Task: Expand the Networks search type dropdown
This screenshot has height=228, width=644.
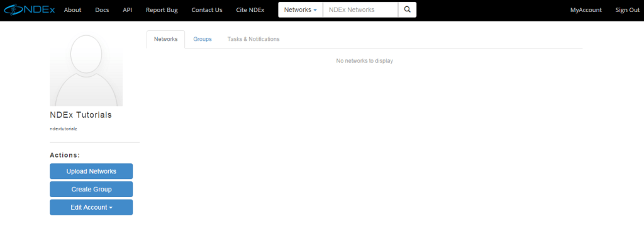Action: pyautogui.click(x=301, y=10)
